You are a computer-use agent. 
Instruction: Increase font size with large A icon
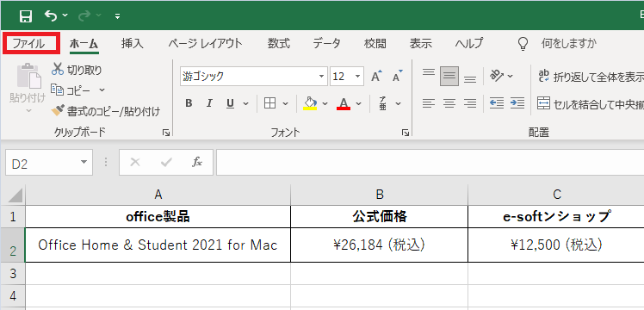click(x=376, y=76)
